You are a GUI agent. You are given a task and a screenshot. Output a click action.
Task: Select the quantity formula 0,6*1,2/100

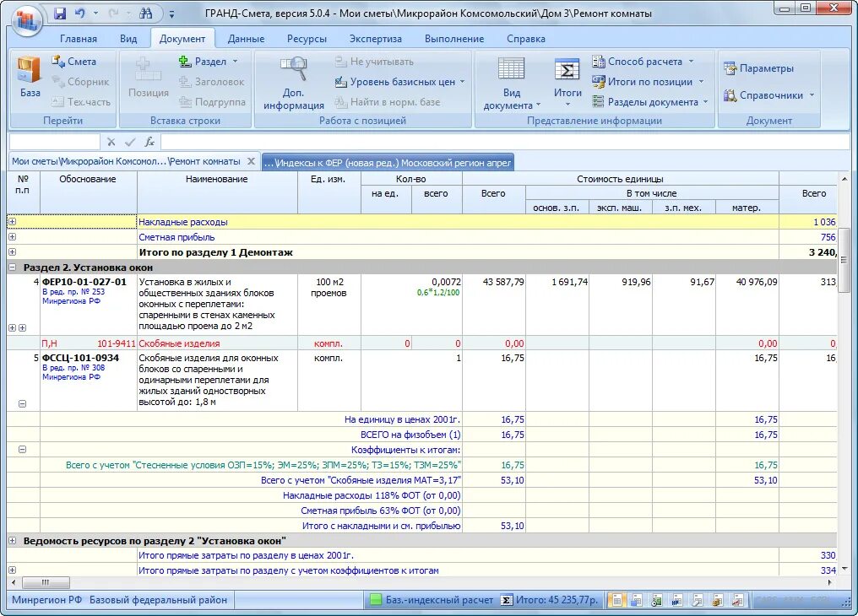click(438, 293)
